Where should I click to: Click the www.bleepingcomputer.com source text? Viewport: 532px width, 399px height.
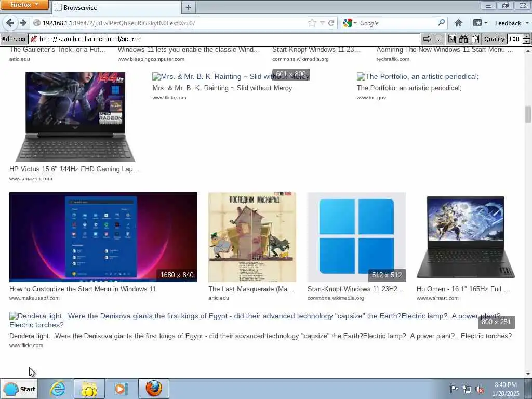[151, 59]
